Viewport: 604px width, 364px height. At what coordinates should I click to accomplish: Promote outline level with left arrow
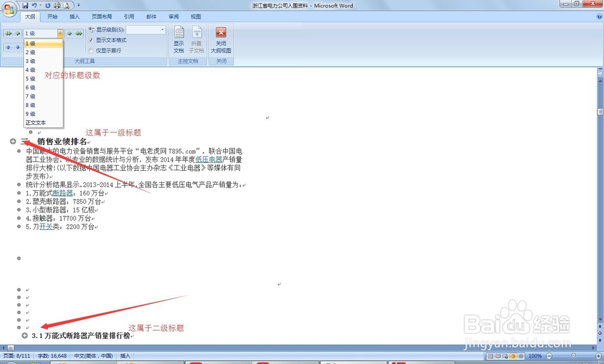coord(18,33)
